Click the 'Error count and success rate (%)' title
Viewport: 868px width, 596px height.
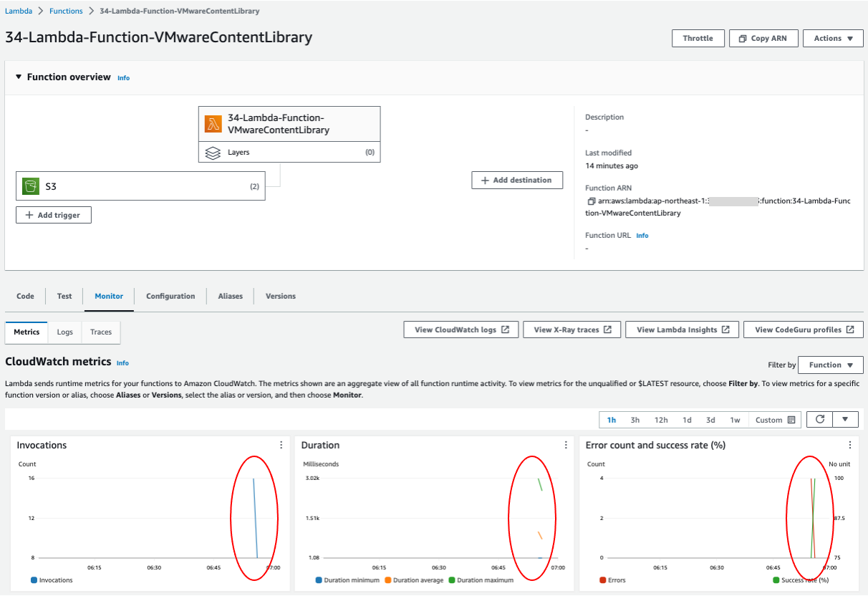(x=656, y=445)
